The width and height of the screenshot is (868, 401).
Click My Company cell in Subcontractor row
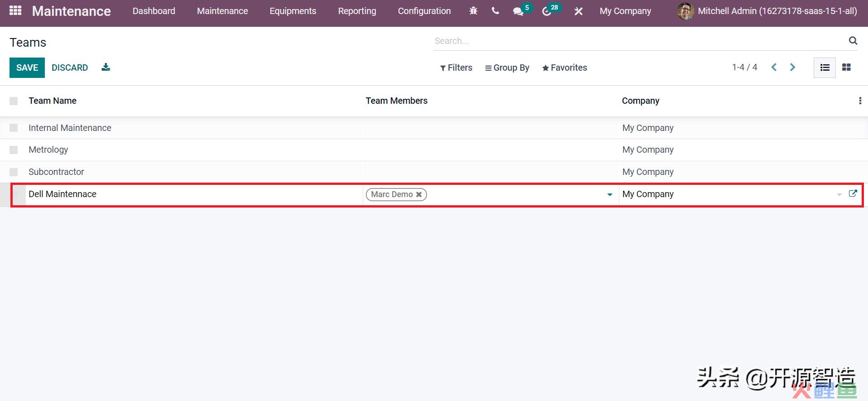tap(648, 172)
